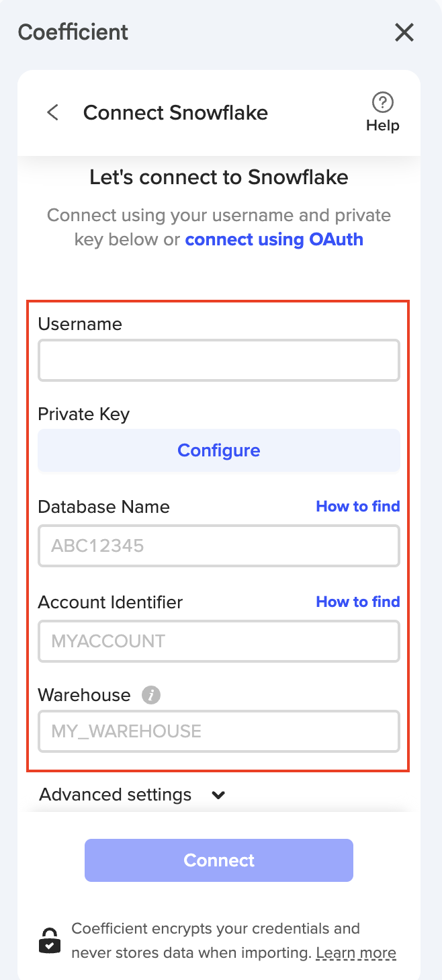This screenshot has width=442, height=980.
Task: Click the 'Coefficient' panel title
Action: [x=73, y=32]
